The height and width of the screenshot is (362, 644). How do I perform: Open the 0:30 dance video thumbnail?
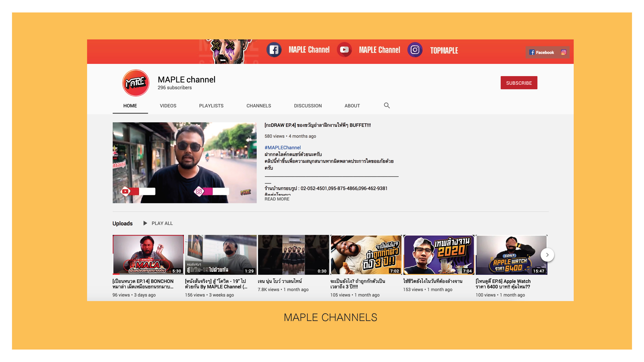pos(293,255)
